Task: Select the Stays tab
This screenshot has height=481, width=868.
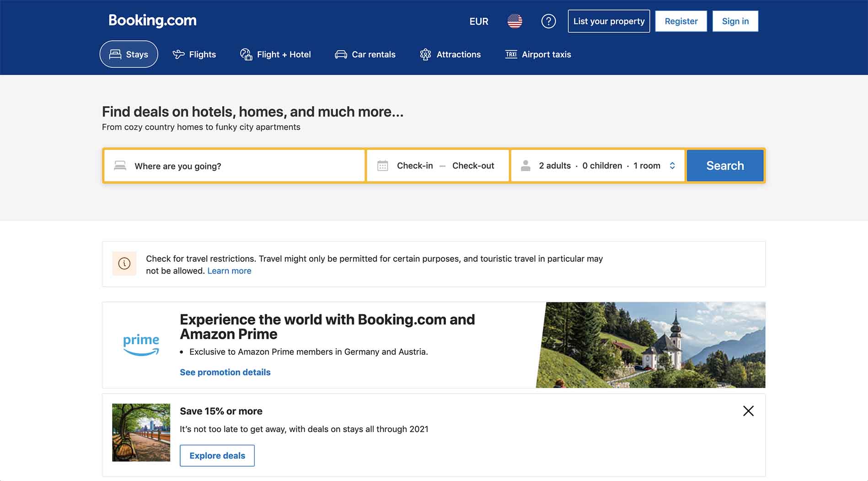Action: [129, 54]
